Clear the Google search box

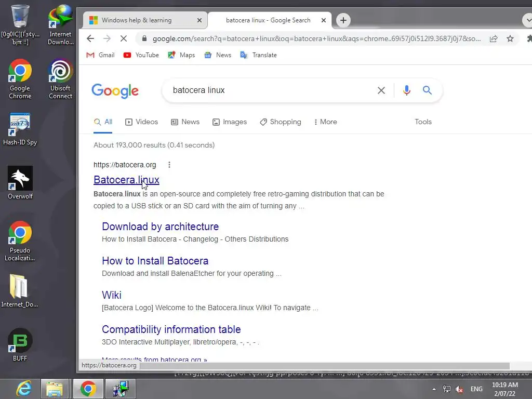381,90
